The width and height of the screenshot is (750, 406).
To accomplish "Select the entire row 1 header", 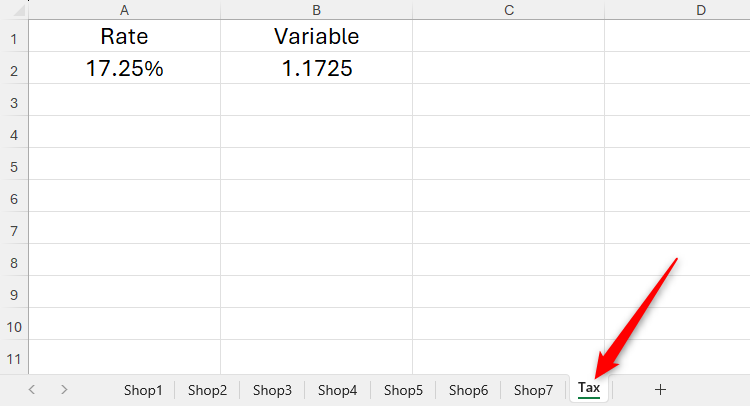I will click(x=14, y=38).
